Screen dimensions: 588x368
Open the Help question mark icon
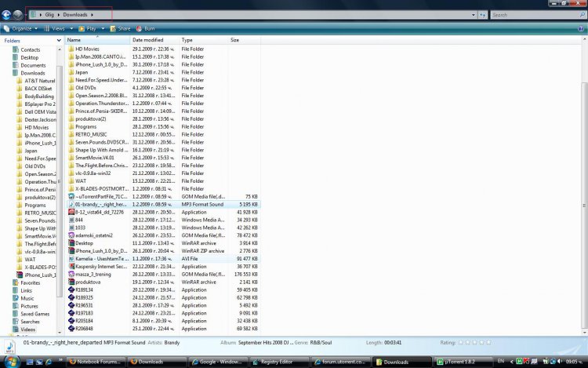581,28
